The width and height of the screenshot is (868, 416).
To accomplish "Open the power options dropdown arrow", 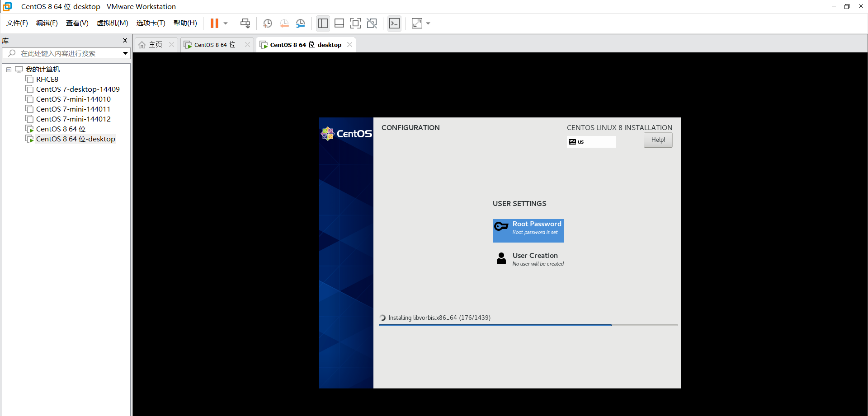I will coord(226,23).
